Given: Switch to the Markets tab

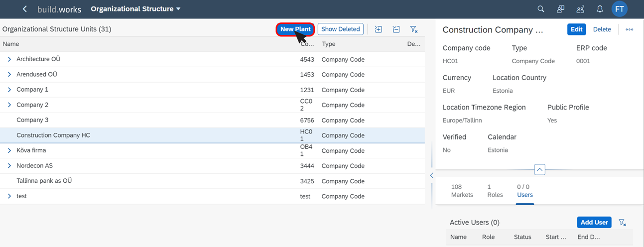Looking at the screenshot, I should 462,191.
